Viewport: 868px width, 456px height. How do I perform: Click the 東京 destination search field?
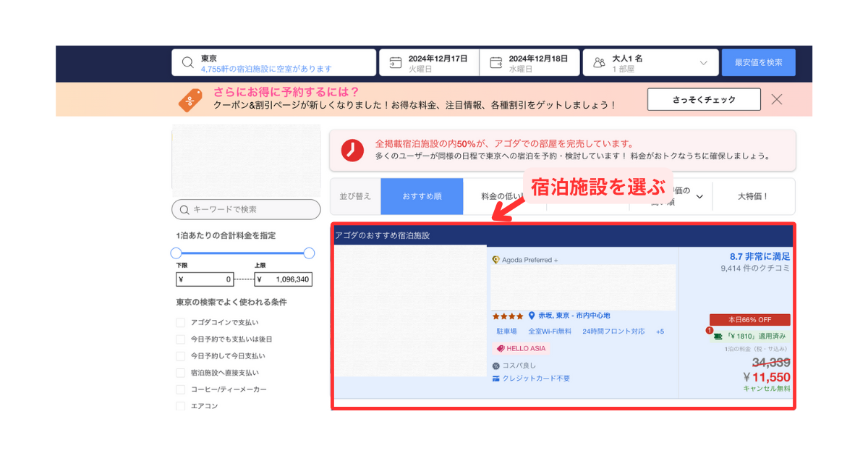pos(273,63)
